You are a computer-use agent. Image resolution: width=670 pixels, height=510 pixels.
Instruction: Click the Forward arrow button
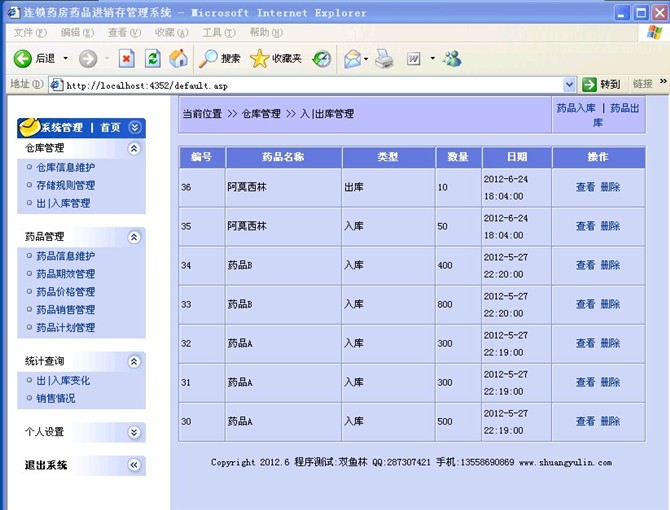click(x=88, y=59)
